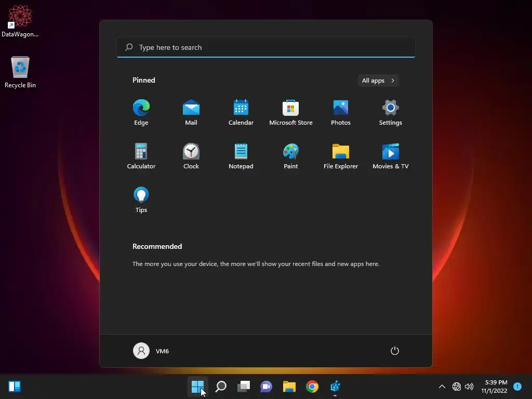Click the Start menu search field
Viewport: 532px width, 399px height.
[266, 47]
